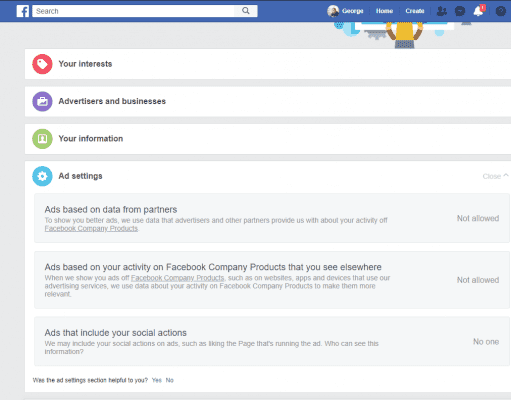Open Create in top bar
Screen dimensions: 511x400
[415, 11]
